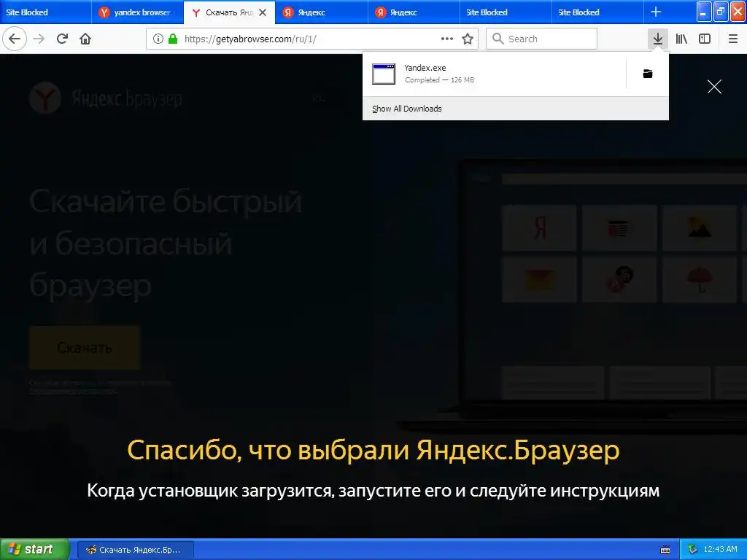
Task: Open the Firefox home page
Action: pyautogui.click(x=85, y=39)
